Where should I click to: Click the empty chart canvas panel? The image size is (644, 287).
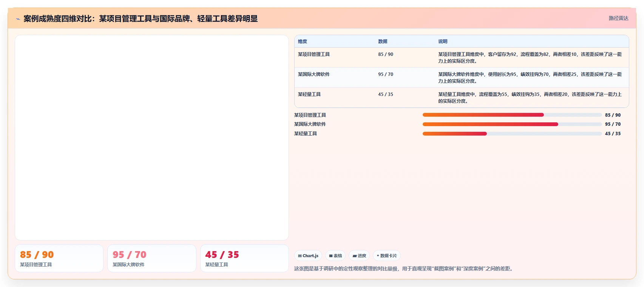pyautogui.click(x=152, y=137)
